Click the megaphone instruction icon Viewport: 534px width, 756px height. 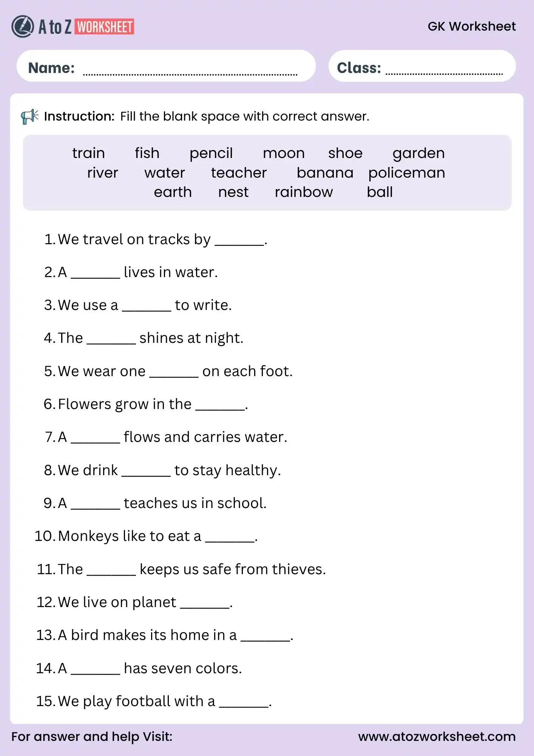click(x=29, y=116)
